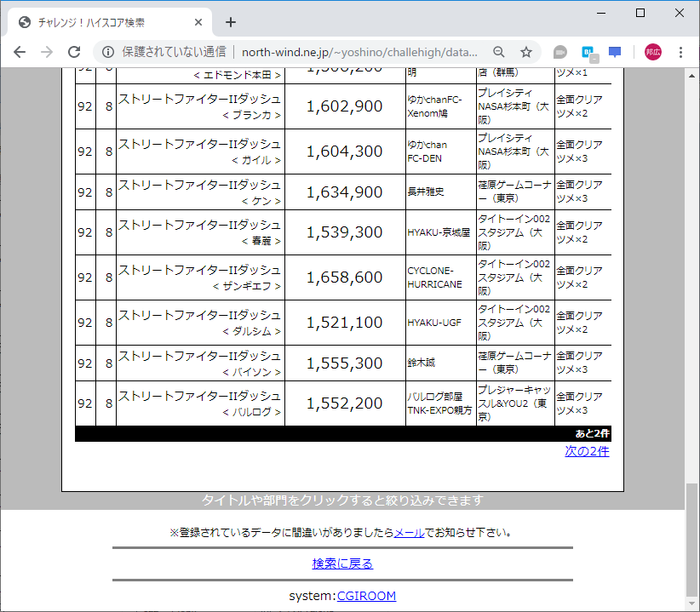Reload the current page
The height and width of the screenshot is (612, 700).
pos(74,52)
